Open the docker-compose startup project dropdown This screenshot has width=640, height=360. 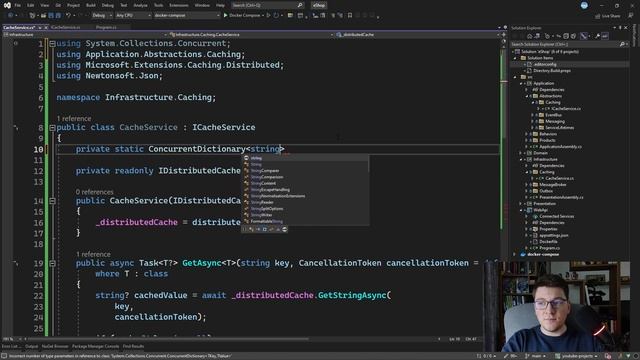[187, 16]
